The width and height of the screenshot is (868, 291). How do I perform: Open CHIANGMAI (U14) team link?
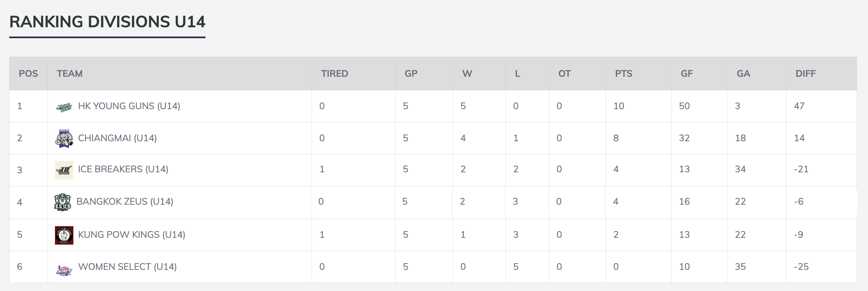(x=117, y=138)
